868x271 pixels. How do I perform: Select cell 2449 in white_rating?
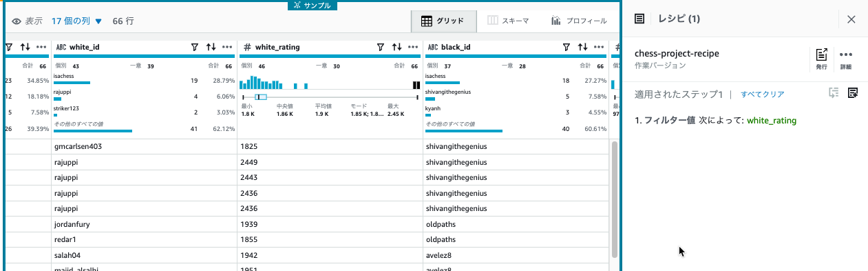pyautogui.click(x=330, y=163)
